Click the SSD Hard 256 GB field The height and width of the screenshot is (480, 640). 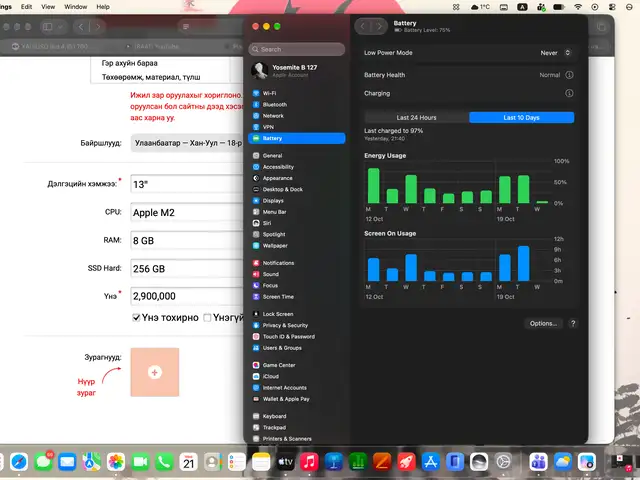pyautogui.click(x=187, y=269)
